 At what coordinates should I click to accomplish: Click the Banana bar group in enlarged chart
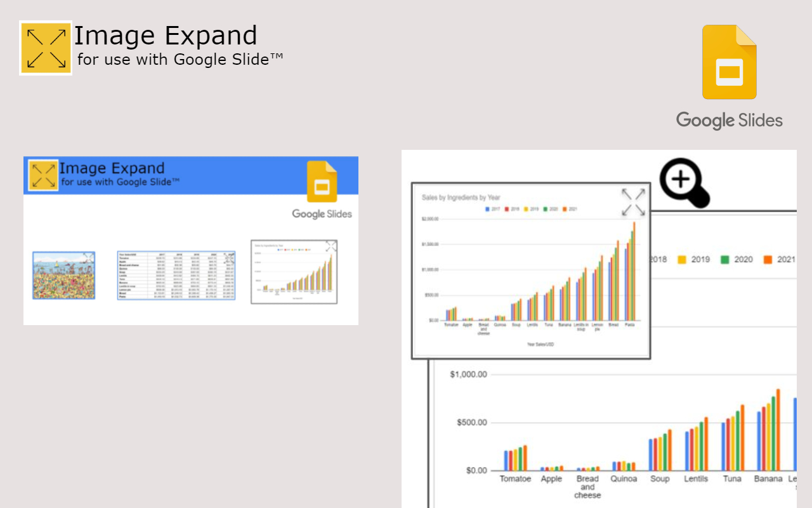pyautogui.click(x=768, y=430)
